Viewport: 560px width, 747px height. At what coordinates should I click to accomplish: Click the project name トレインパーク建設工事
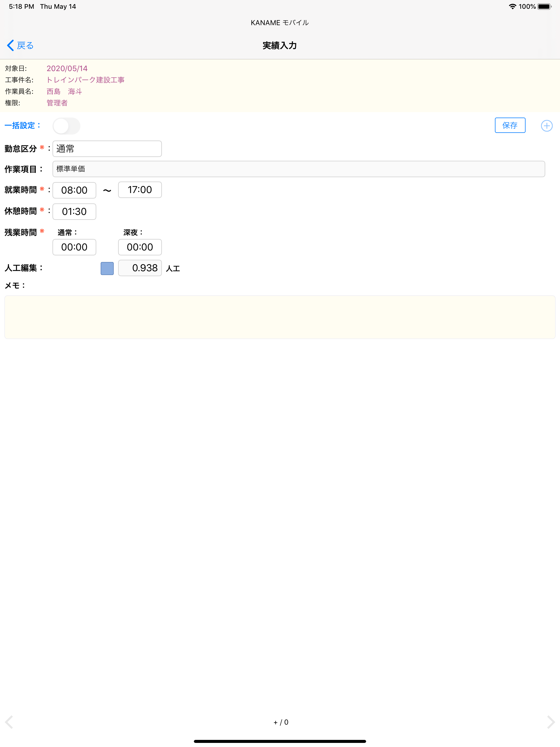click(x=86, y=80)
